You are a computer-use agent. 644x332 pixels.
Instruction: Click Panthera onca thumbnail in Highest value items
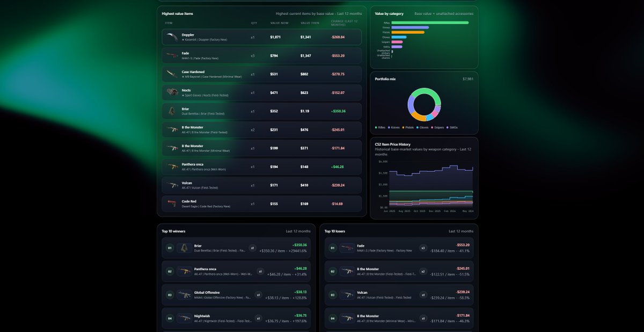pos(172,167)
